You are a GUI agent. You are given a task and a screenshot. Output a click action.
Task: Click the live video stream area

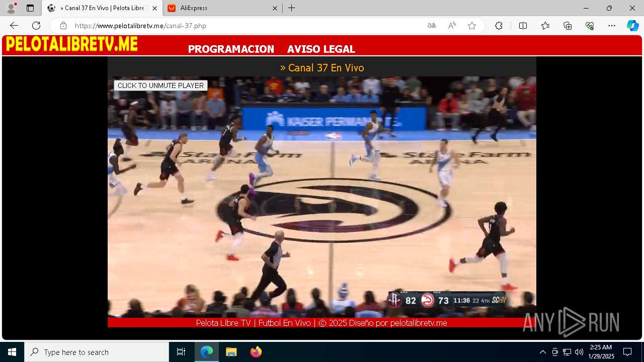(x=322, y=197)
